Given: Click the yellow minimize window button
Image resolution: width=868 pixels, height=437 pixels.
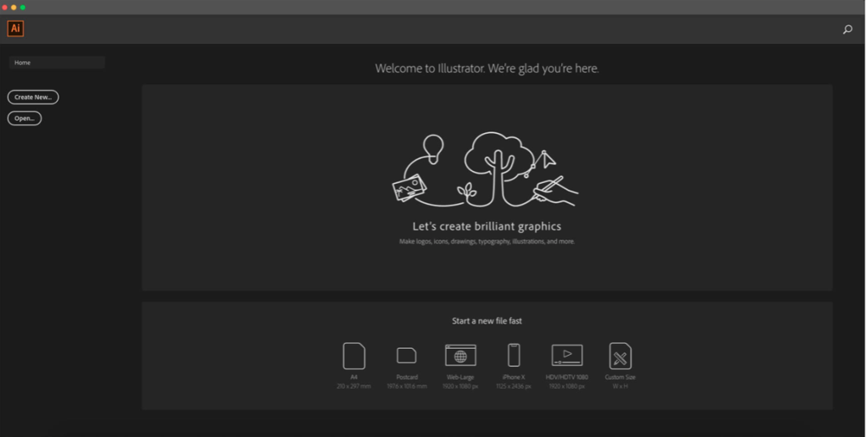Looking at the screenshot, I should tap(14, 7).
